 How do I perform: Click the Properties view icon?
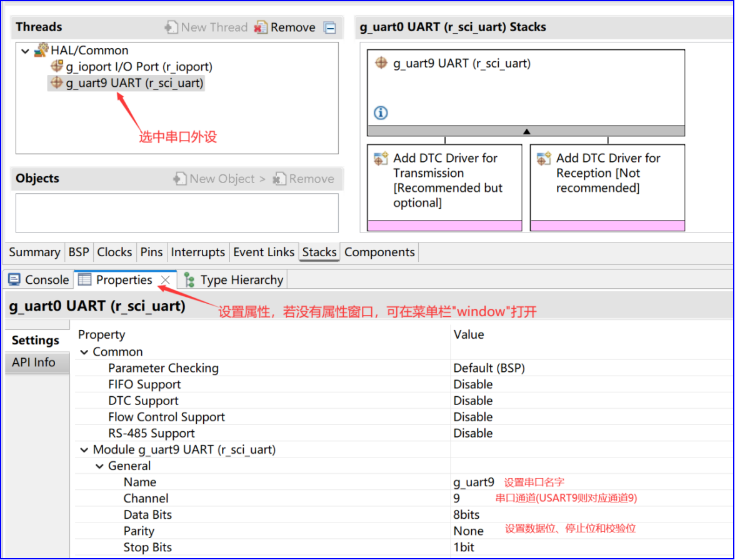[85, 280]
